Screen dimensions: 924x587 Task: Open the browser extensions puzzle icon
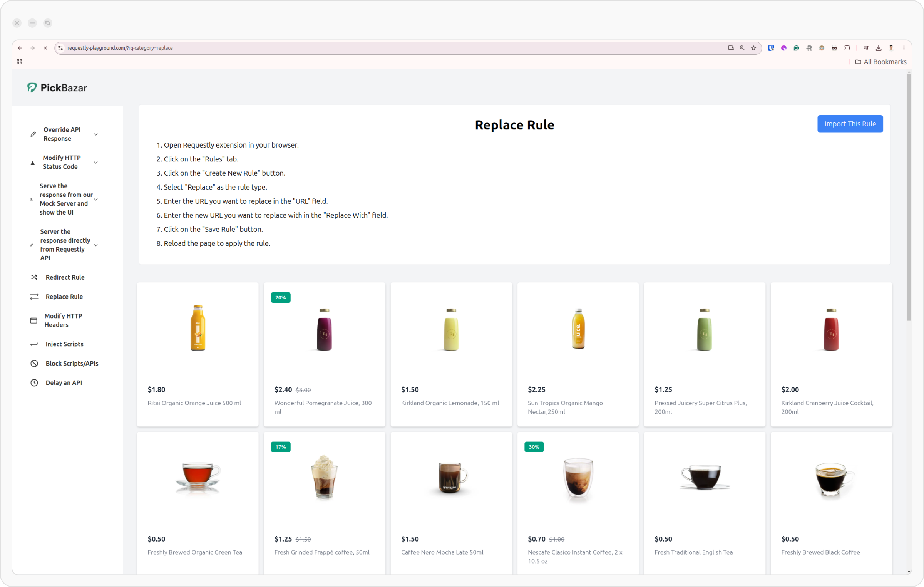[x=847, y=48]
